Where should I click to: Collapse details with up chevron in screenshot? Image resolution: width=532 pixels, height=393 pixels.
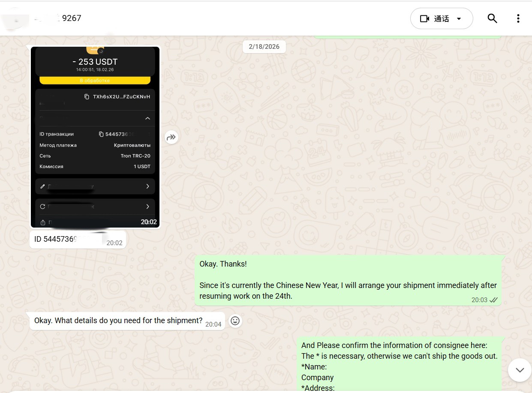coord(147,118)
